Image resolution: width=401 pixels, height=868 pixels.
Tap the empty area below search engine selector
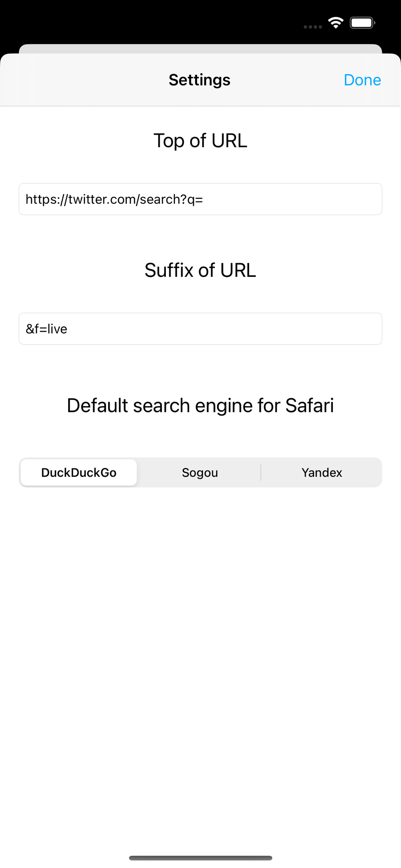(200, 668)
